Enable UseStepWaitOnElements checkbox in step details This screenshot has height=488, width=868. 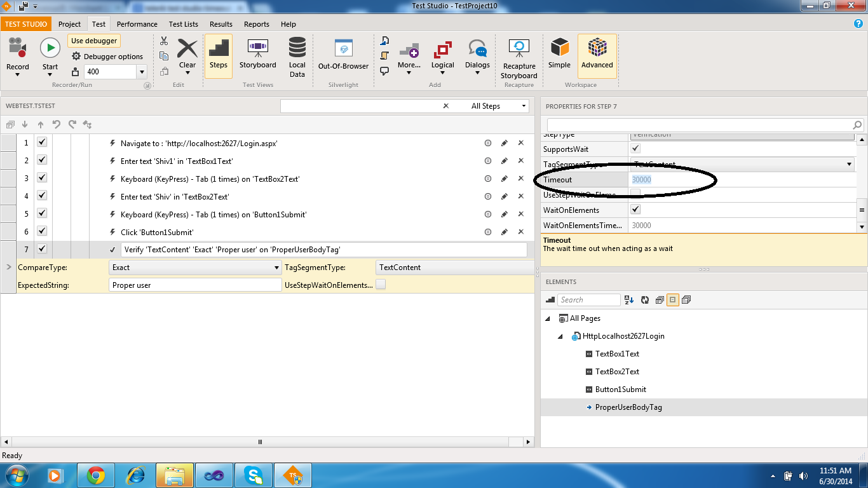[381, 285]
